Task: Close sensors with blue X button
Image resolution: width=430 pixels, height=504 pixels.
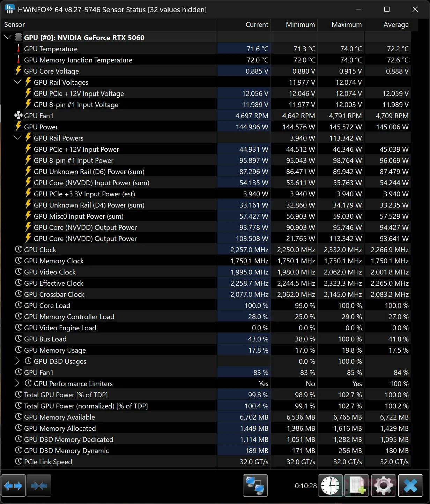Action: (x=410, y=486)
